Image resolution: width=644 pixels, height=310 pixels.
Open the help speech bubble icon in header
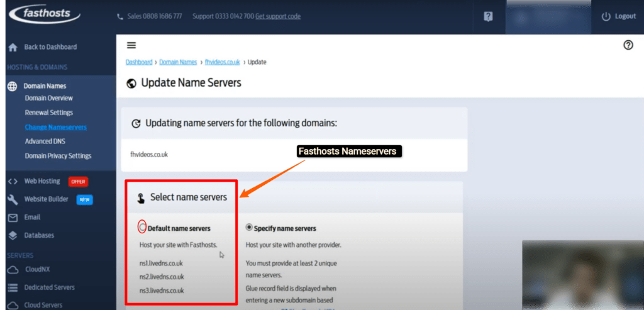tap(488, 16)
